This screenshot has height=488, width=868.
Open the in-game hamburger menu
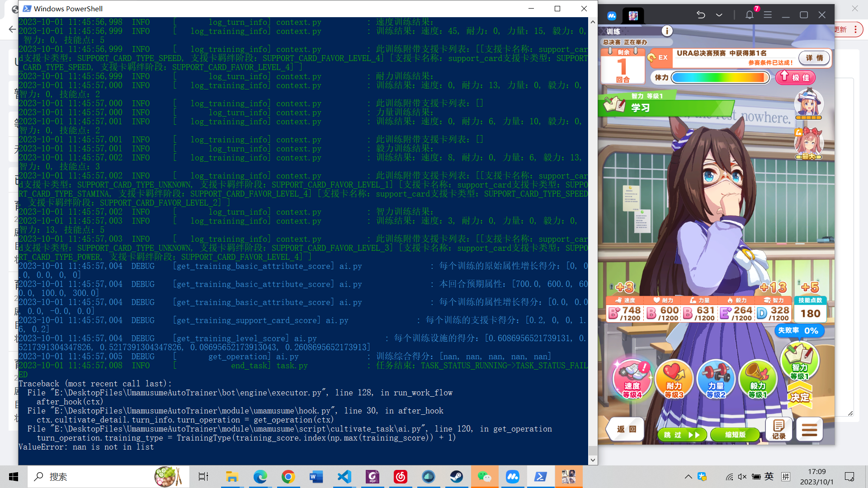pos(809,429)
